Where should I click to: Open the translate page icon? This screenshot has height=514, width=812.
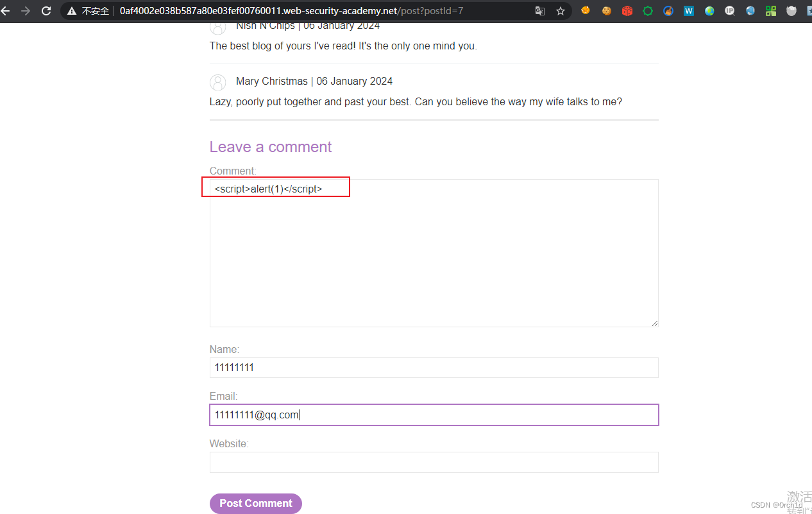pos(540,11)
